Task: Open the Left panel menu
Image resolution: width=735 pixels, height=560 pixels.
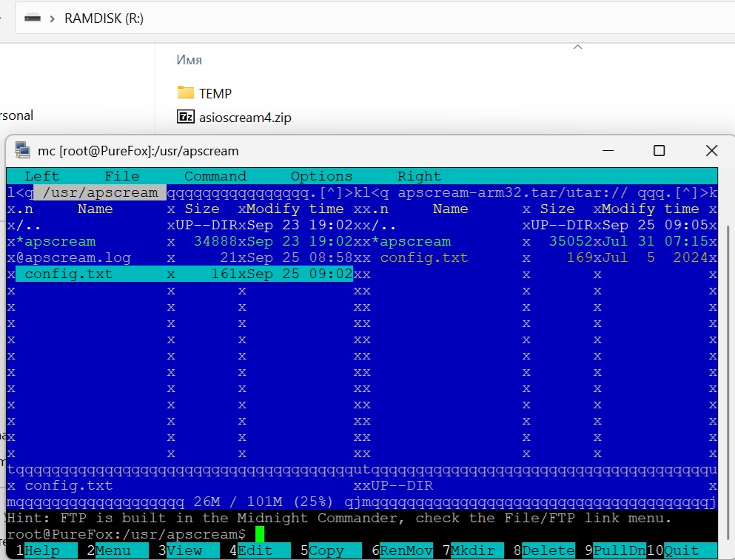Action: coord(41,176)
